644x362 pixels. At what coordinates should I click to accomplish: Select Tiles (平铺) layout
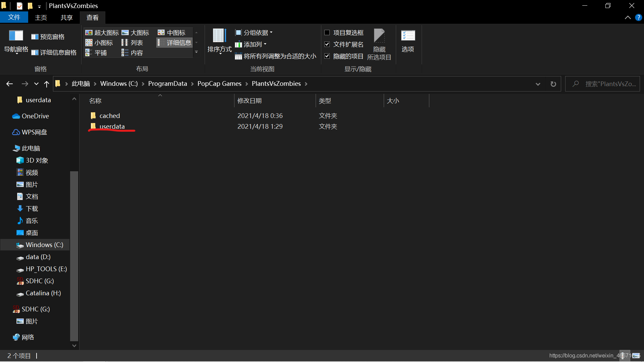coord(96,53)
